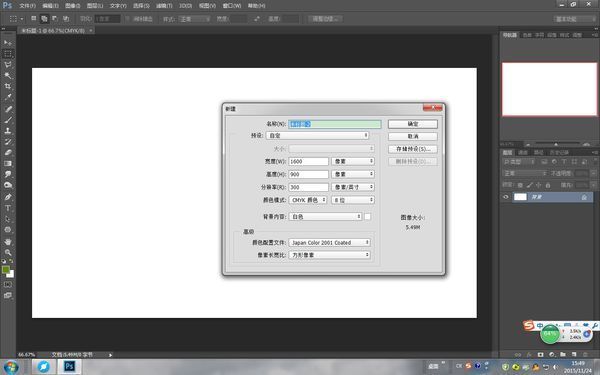
Task: Change screen mode icon in toolbox
Action: [8, 295]
